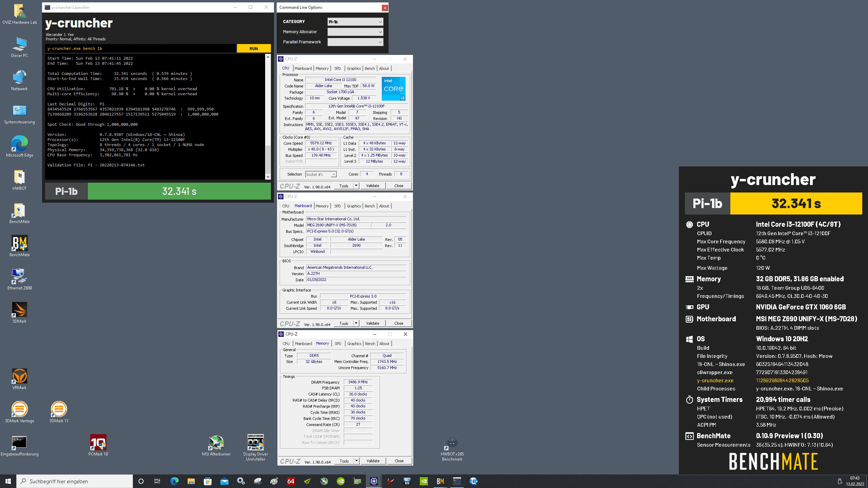
Task: Click the 3486.9 MHz DRAM Frequency value
Action: [358, 382]
